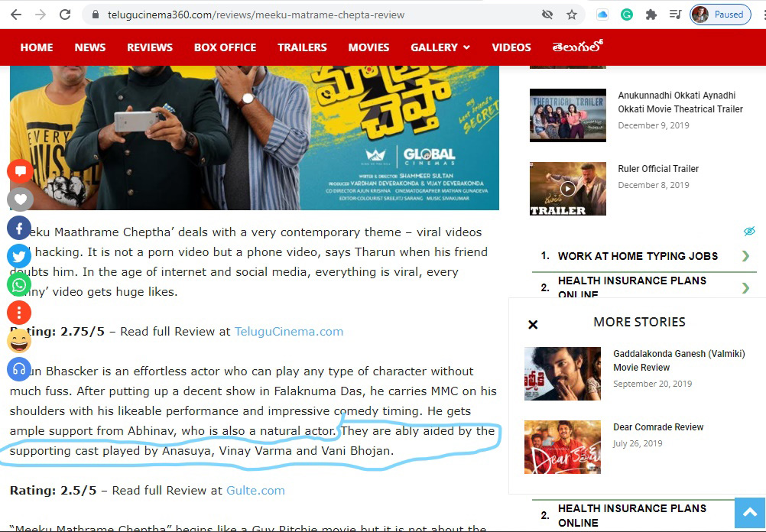Click the comment share-bar icon

pyautogui.click(x=20, y=171)
